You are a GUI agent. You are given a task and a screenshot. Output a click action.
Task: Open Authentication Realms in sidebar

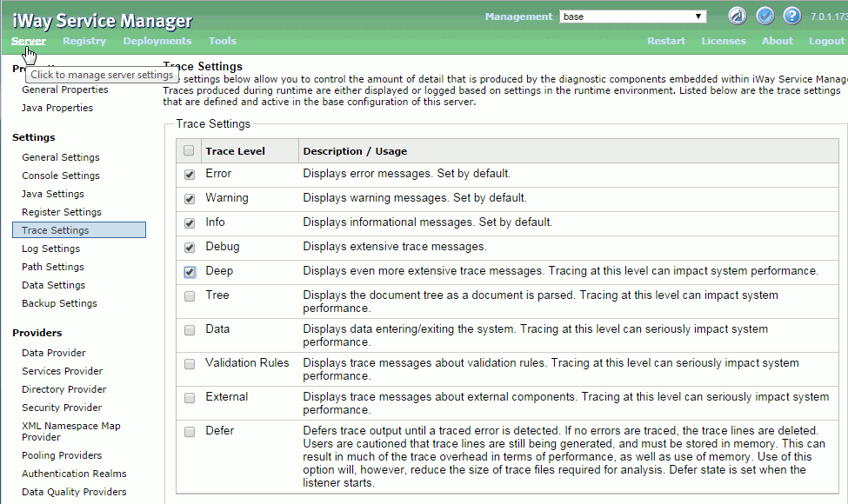point(74,474)
